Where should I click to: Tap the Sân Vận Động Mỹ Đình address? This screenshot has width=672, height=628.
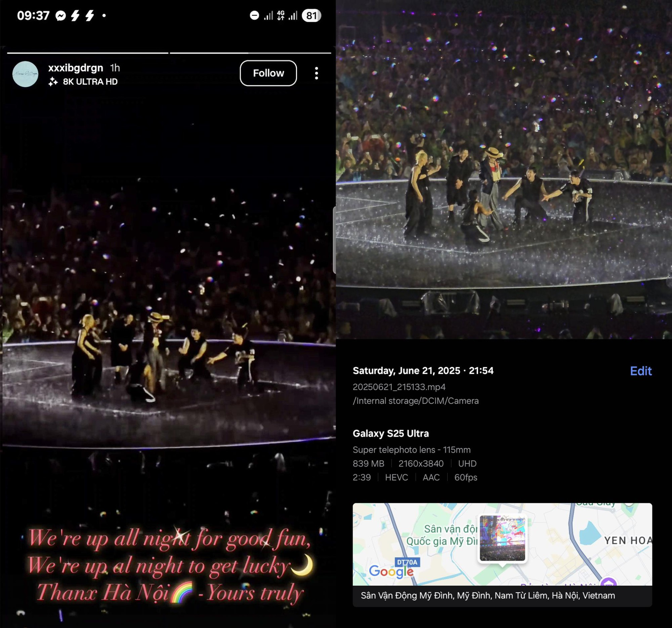pos(488,595)
